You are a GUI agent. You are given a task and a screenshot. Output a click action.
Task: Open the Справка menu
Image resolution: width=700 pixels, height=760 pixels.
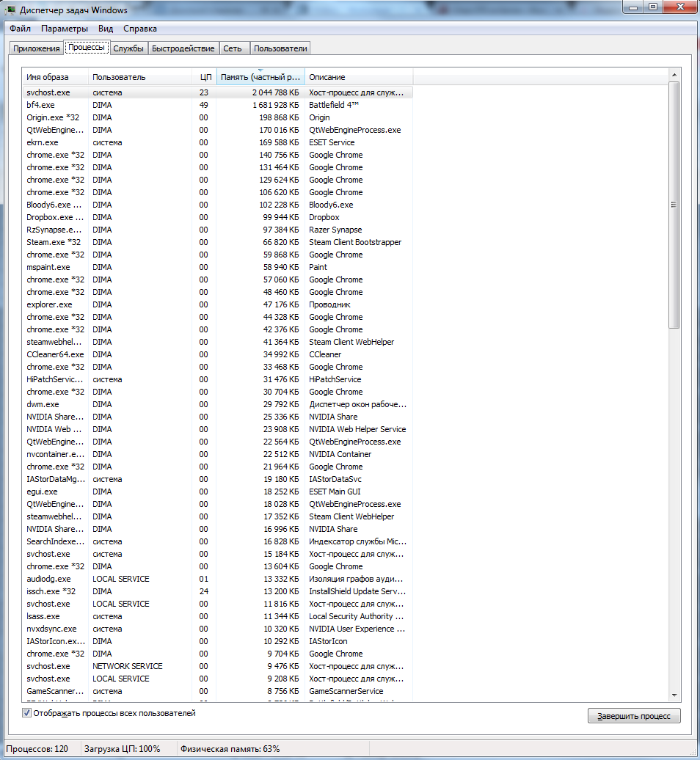140,29
